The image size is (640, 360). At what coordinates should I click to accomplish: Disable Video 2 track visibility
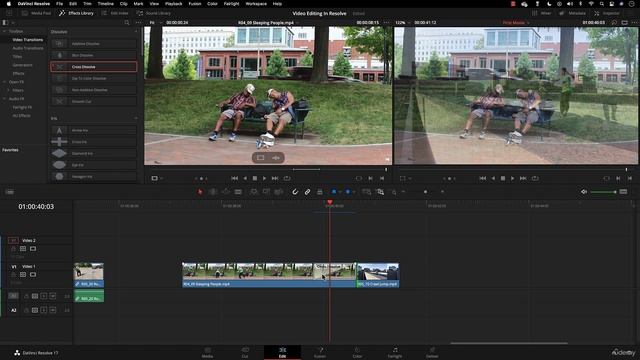pyautogui.click(x=33, y=249)
